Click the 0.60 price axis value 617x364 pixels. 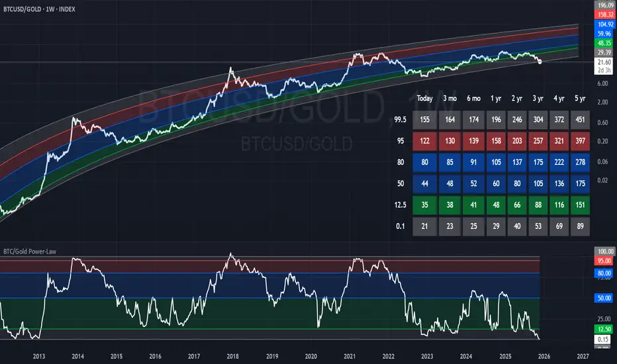click(602, 122)
